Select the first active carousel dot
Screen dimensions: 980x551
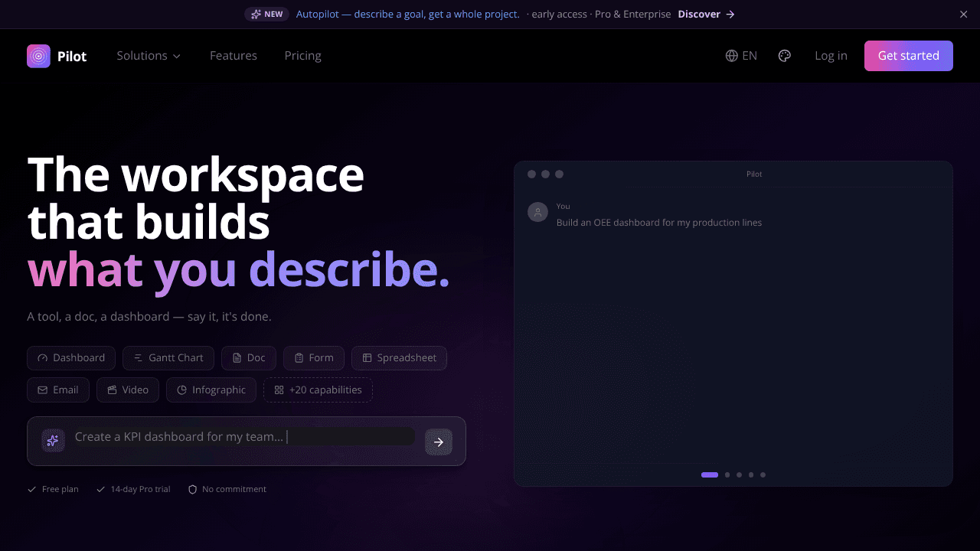(710, 474)
